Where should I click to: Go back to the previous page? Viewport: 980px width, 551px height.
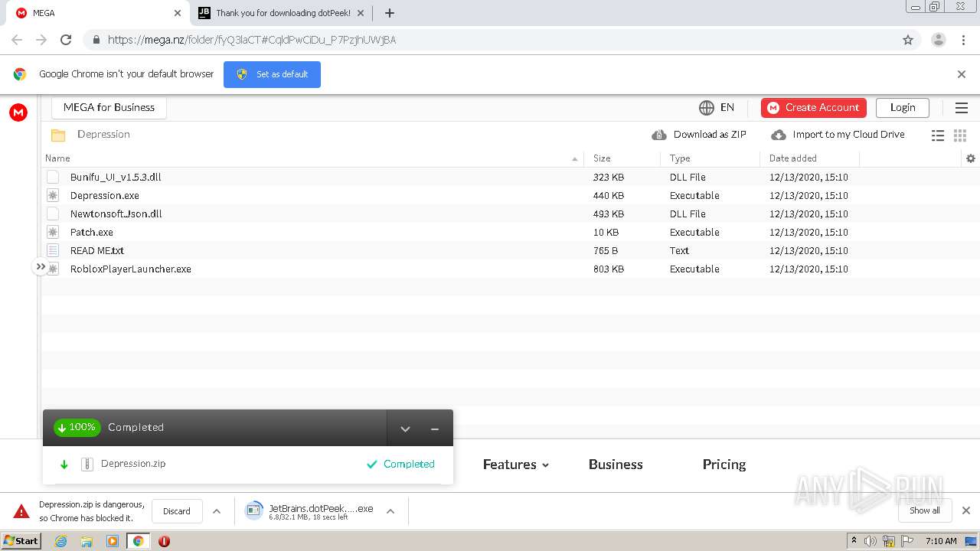tap(17, 40)
